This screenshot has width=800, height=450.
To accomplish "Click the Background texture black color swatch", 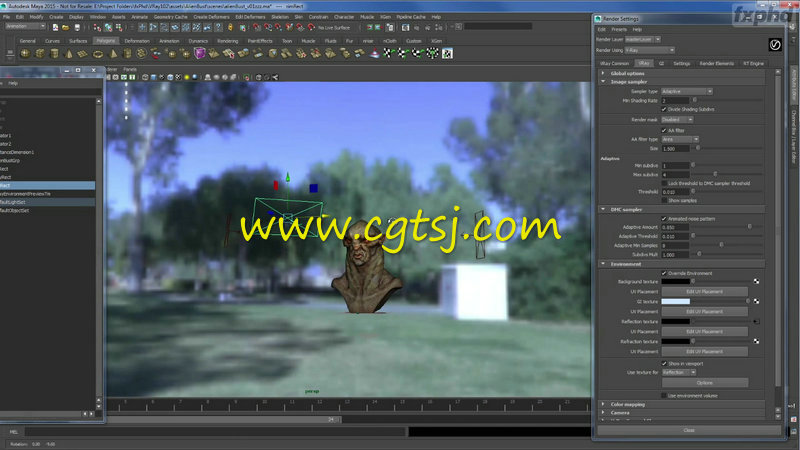I will point(676,281).
